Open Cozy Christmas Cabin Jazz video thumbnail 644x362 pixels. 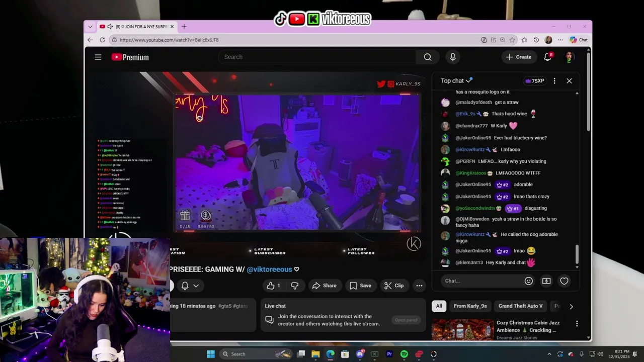462,330
